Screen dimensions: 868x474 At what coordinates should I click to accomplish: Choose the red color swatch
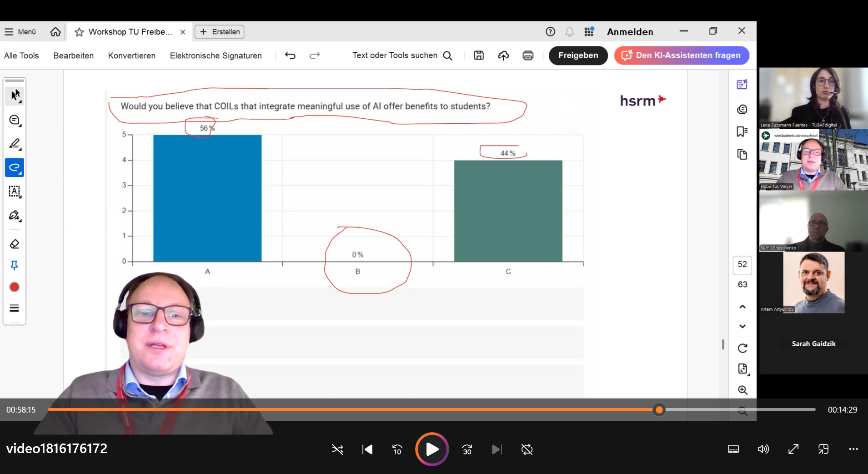[x=15, y=287]
